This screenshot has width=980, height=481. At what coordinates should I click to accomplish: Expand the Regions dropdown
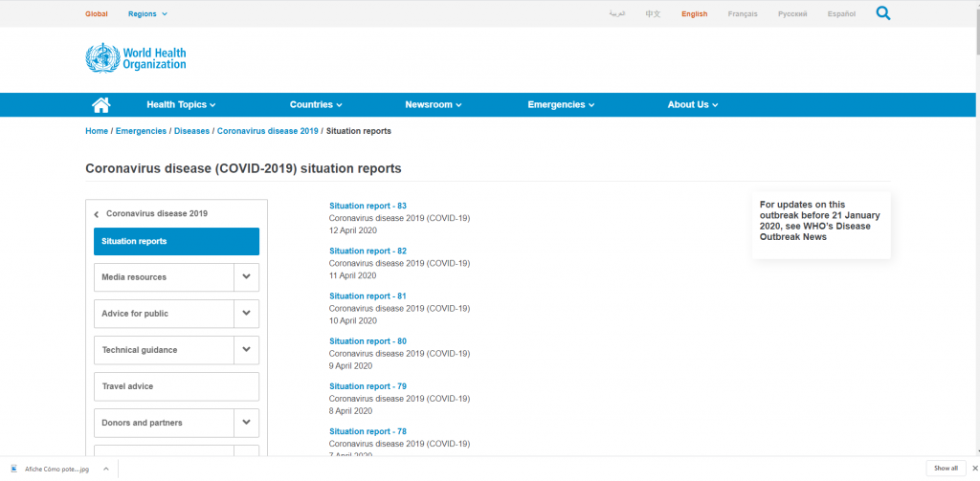[147, 13]
